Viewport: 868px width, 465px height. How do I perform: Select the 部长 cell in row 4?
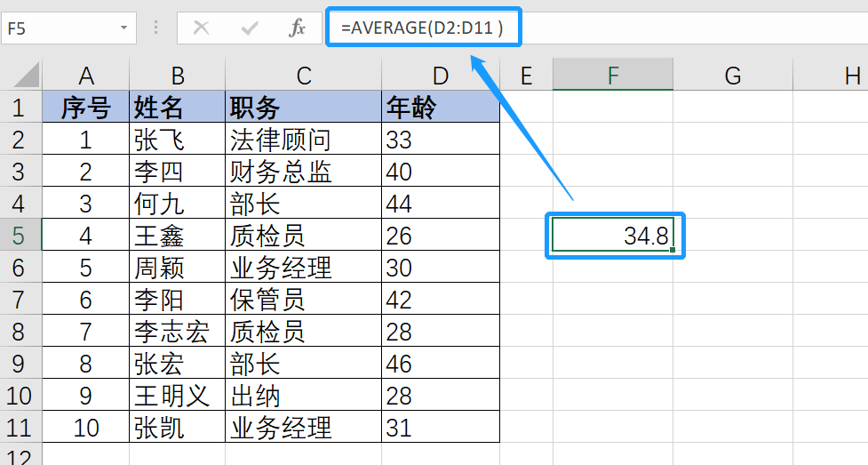tap(303, 204)
